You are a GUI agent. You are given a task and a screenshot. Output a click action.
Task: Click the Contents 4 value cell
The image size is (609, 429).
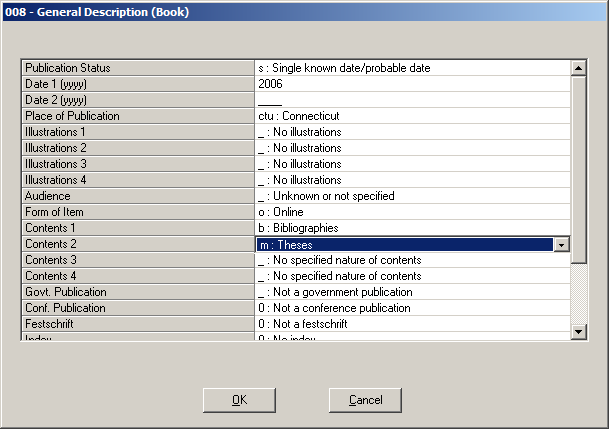point(410,276)
